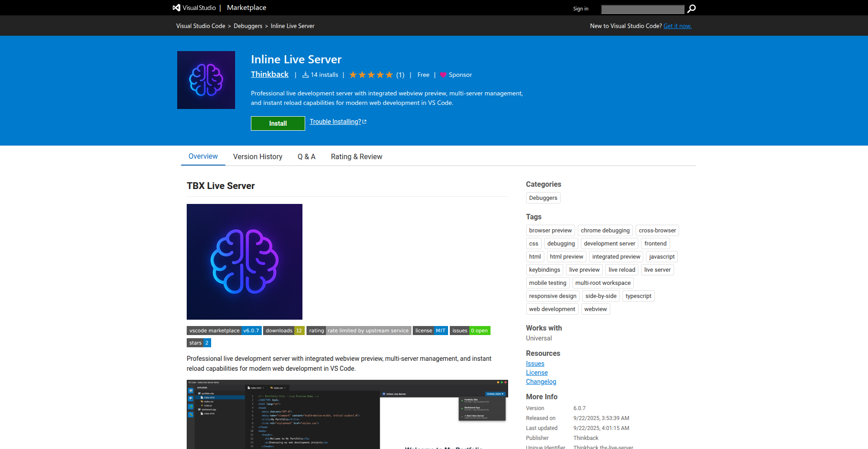The image size is (868, 449).
Task: Open the Trouble Installing link
Action: click(x=335, y=122)
